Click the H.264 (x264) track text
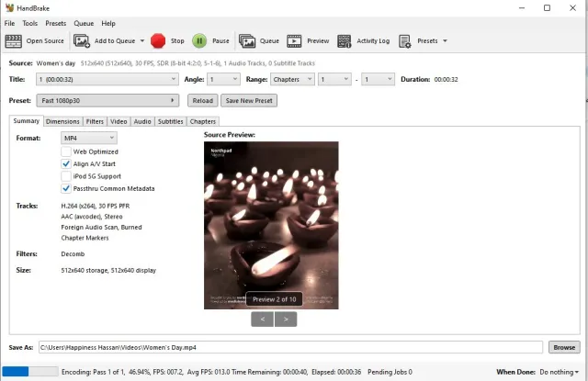Viewport: 588px width, 381px height. point(96,206)
